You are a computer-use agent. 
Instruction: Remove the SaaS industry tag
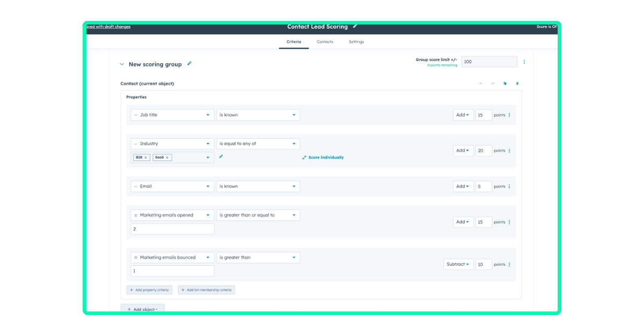[x=167, y=158]
